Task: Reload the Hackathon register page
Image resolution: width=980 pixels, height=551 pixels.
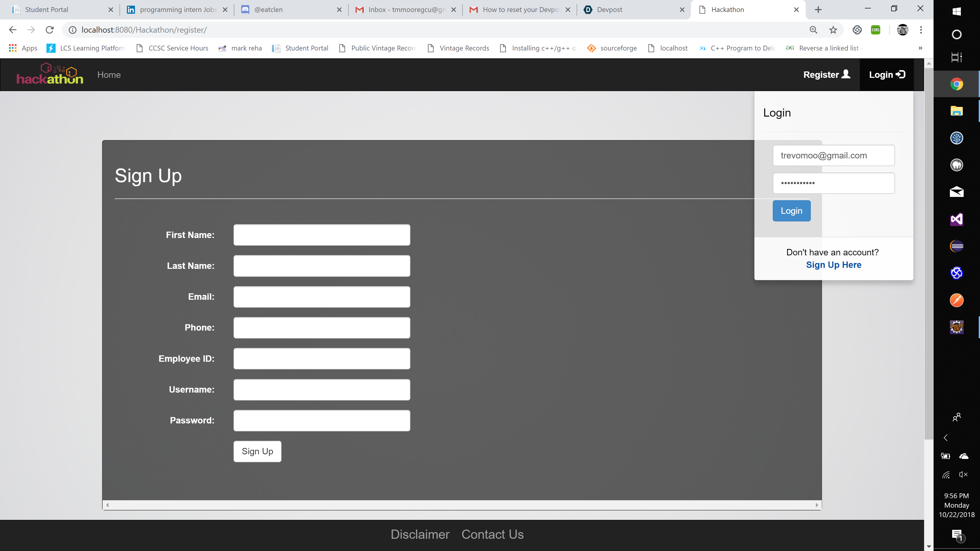Action: coord(50,30)
